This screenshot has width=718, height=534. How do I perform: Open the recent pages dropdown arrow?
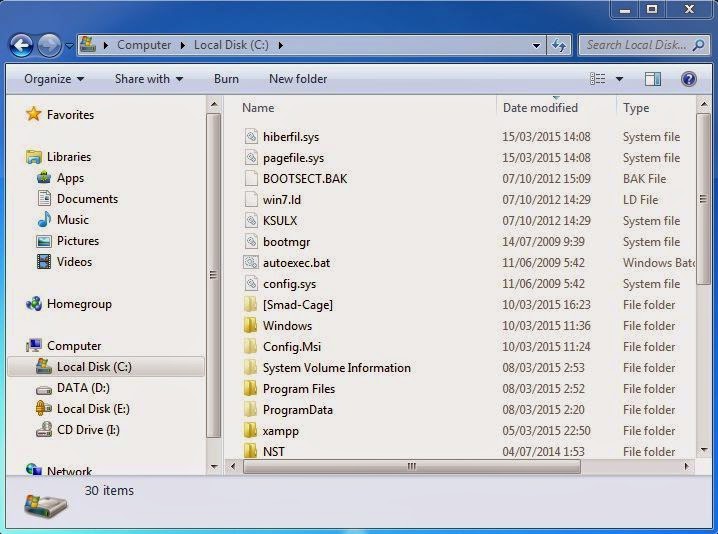pos(69,46)
